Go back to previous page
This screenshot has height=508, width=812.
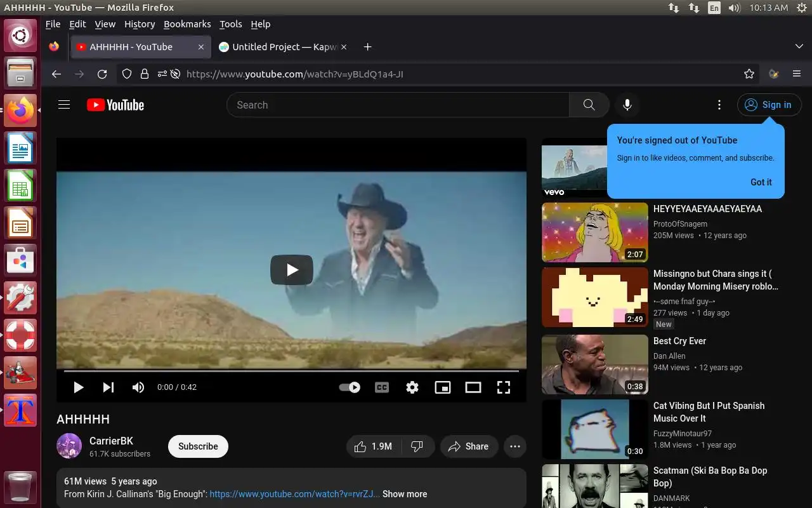pyautogui.click(x=56, y=74)
